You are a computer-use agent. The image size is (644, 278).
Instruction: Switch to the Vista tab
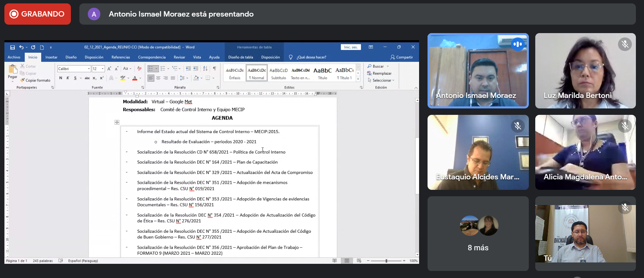[x=197, y=57]
